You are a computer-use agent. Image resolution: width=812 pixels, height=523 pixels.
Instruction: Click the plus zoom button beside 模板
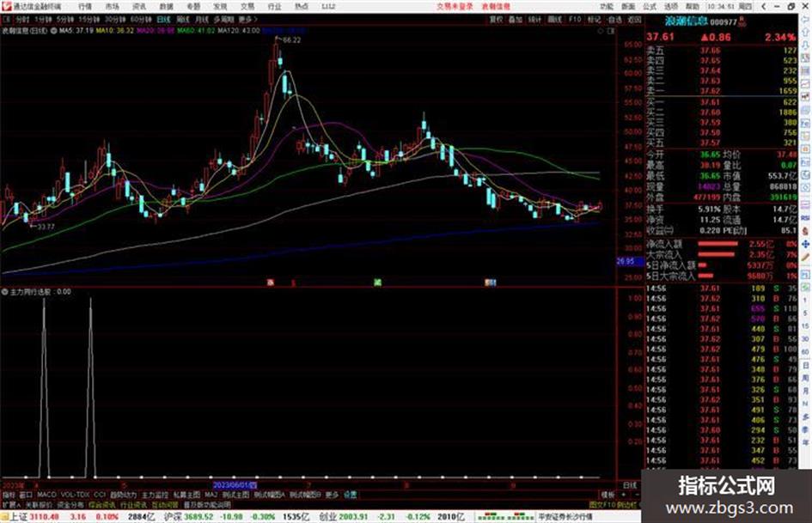click(x=624, y=495)
